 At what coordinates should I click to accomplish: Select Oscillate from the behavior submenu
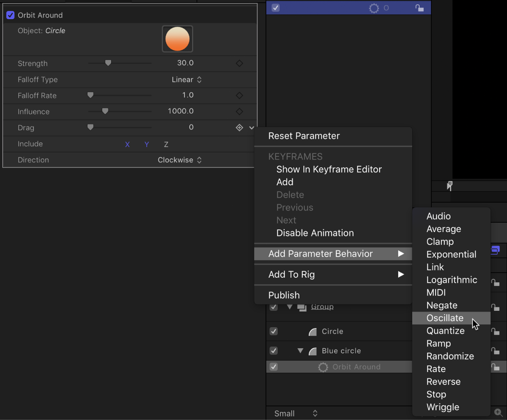[445, 318]
